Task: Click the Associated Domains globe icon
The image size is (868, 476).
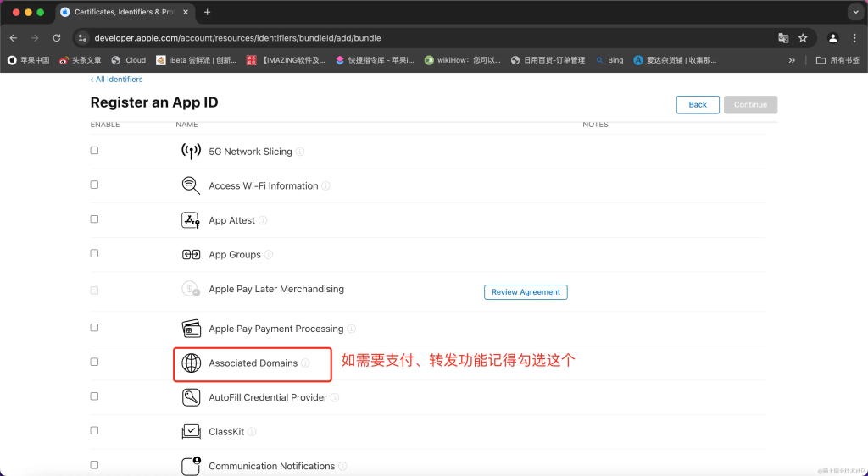Action: pos(191,363)
